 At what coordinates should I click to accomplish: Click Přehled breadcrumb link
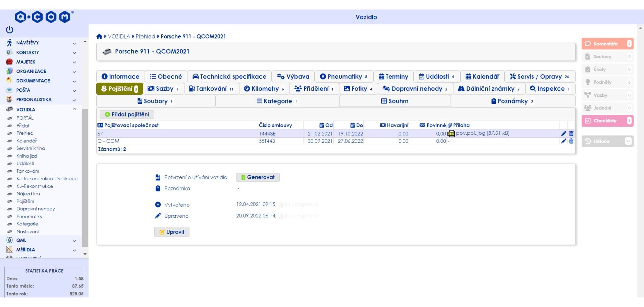(145, 36)
